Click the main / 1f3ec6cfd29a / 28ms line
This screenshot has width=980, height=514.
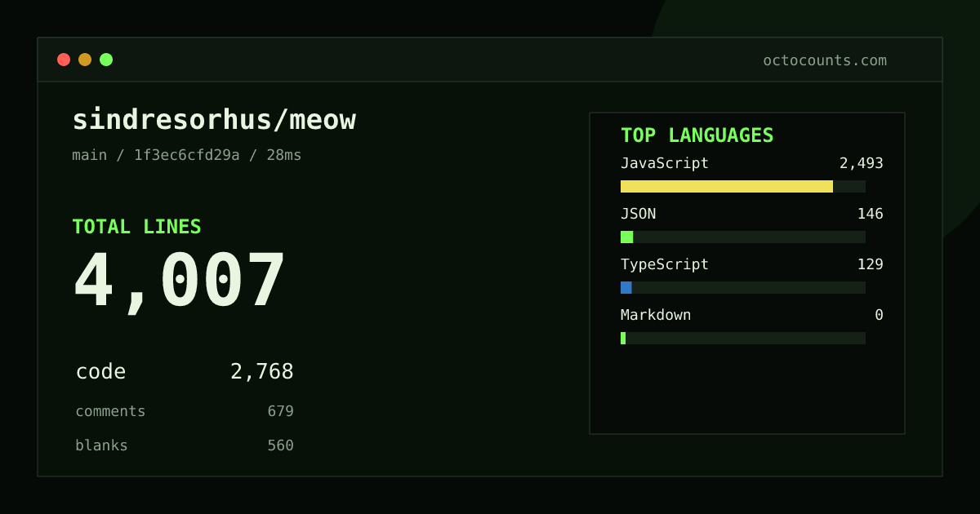187,155
